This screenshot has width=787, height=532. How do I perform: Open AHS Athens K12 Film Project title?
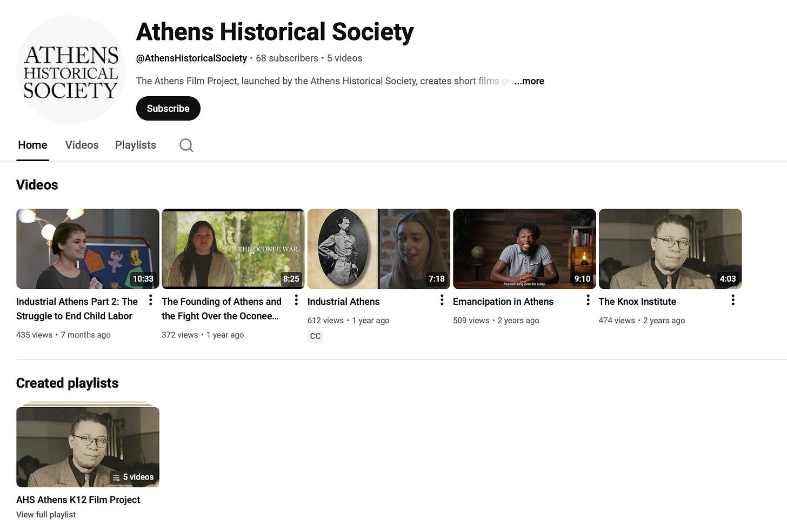click(x=78, y=500)
